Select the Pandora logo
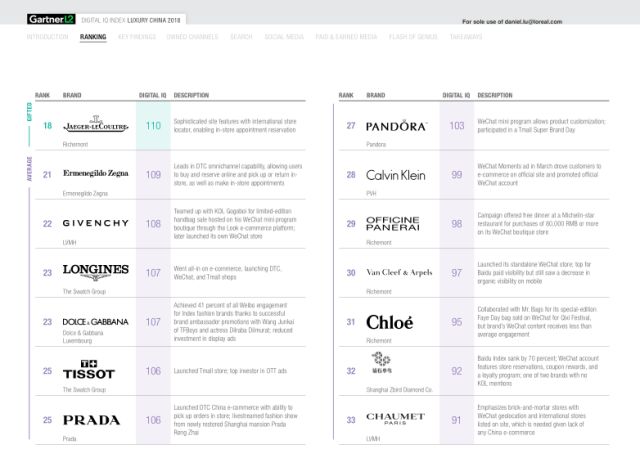The width and height of the screenshot is (640, 467). tap(396, 126)
